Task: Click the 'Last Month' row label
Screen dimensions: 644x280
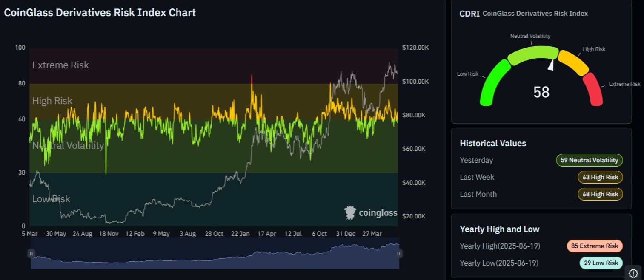Action: (478, 194)
